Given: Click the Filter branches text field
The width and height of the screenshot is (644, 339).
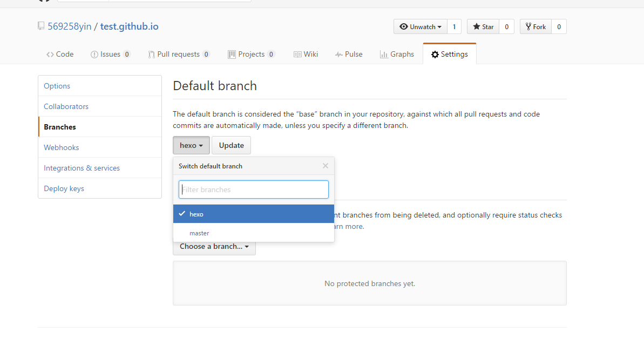Looking at the screenshot, I should (x=253, y=189).
